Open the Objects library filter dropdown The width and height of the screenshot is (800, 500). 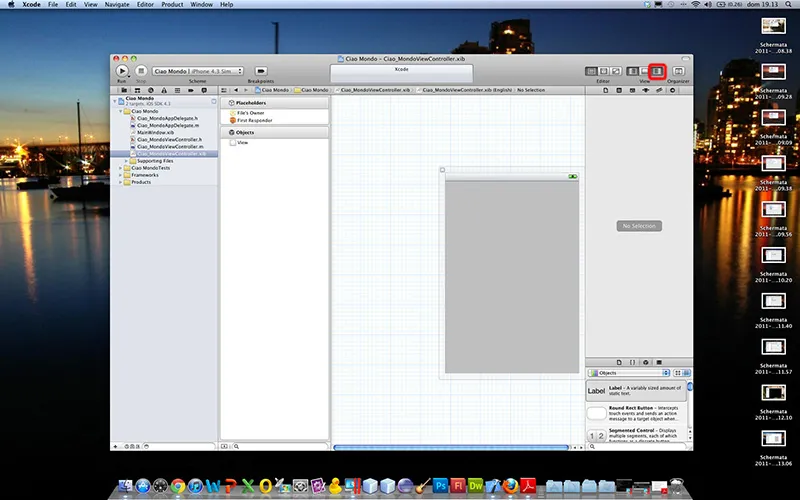pyautogui.click(x=629, y=373)
